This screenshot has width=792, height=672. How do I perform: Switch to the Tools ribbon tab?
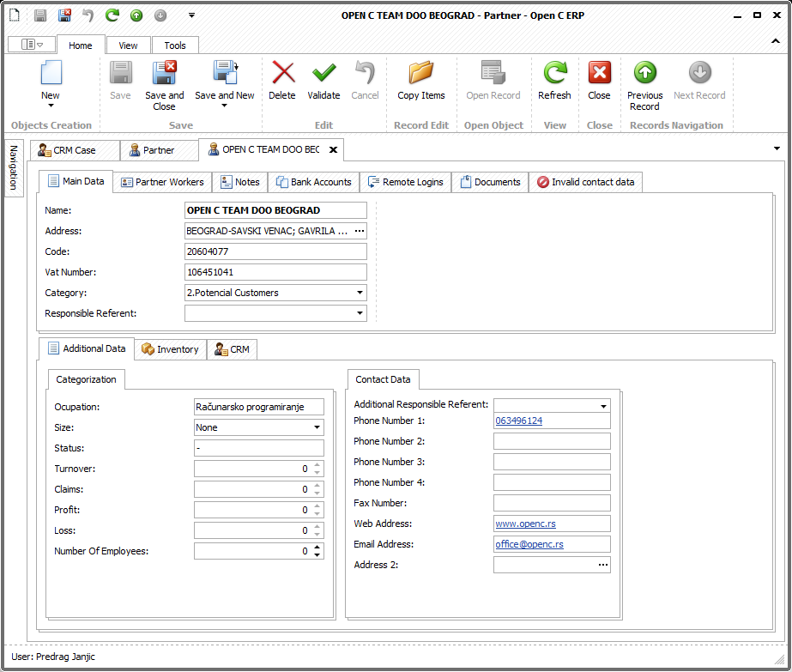(175, 45)
